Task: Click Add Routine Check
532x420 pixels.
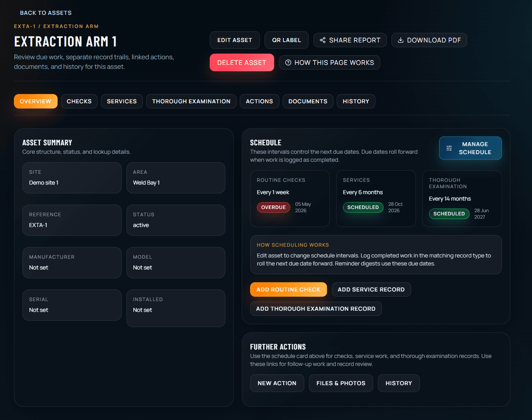Action: (x=288, y=289)
